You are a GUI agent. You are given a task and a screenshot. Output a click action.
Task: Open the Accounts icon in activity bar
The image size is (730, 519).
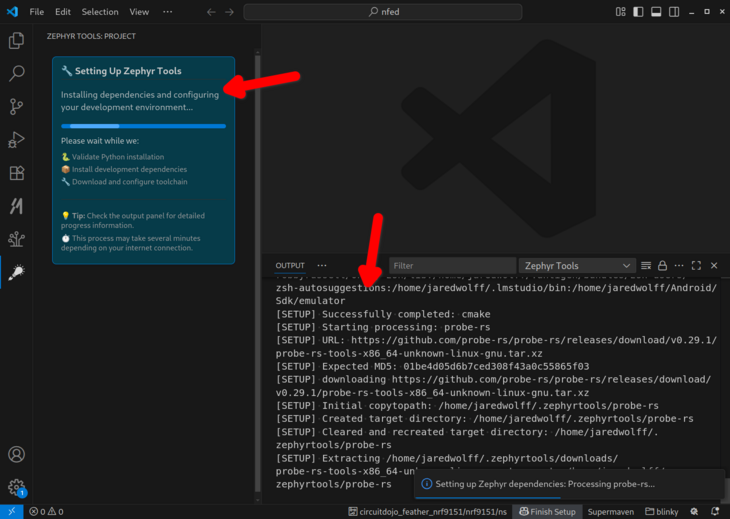coord(16,454)
